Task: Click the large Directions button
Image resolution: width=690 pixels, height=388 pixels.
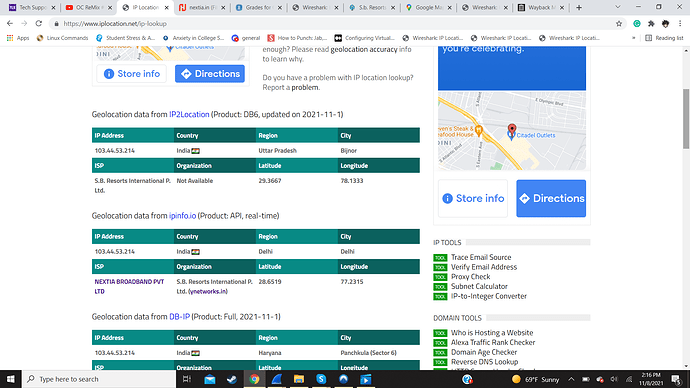Action: tap(551, 198)
